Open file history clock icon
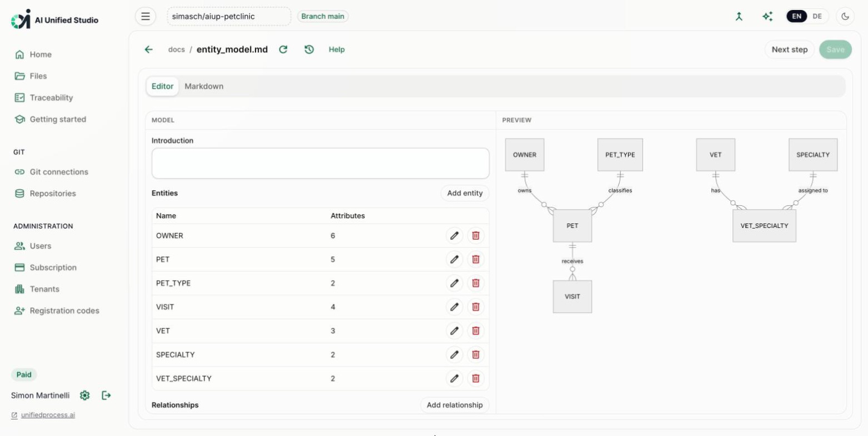The image size is (868, 436). pyautogui.click(x=309, y=49)
